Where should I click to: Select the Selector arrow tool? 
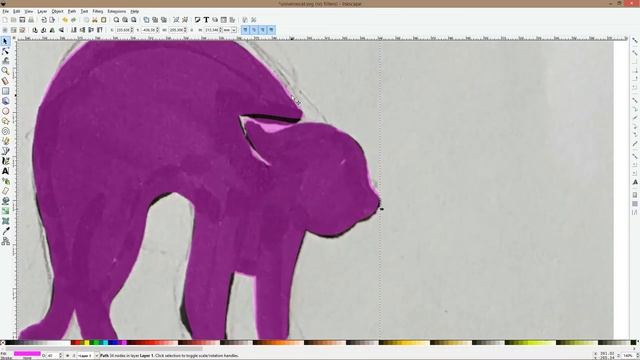click(x=5, y=41)
